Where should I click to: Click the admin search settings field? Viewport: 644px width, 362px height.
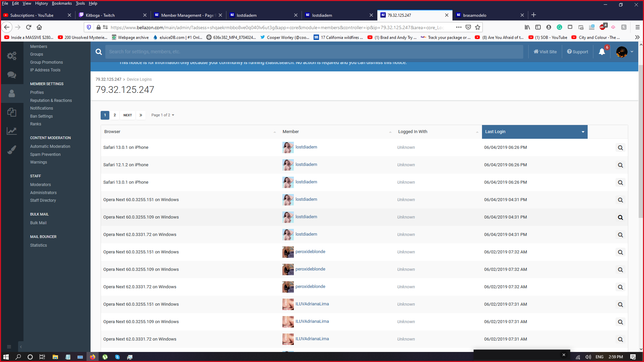point(314,52)
